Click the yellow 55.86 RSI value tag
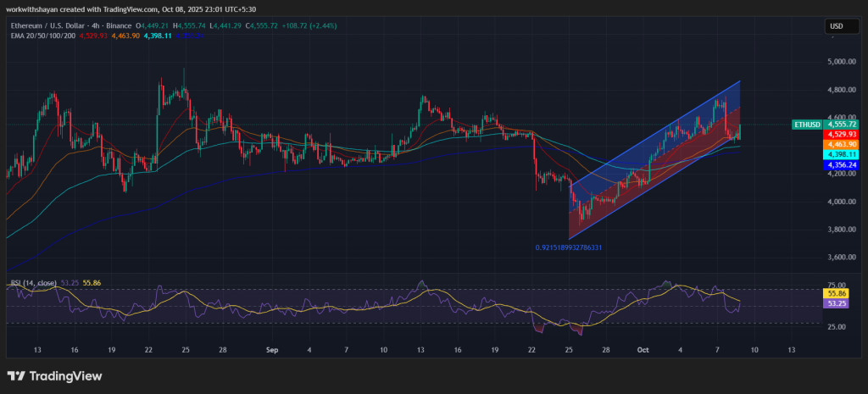Viewport: 868px width, 394px height. [x=837, y=291]
